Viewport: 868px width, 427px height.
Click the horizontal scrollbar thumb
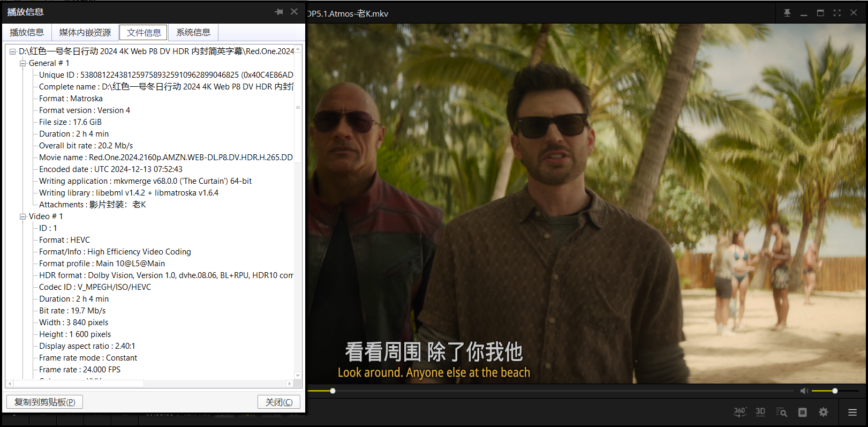point(79,384)
